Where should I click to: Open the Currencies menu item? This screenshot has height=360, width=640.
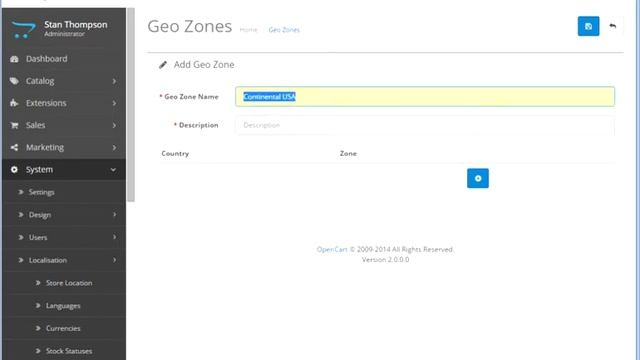pos(64,328)
